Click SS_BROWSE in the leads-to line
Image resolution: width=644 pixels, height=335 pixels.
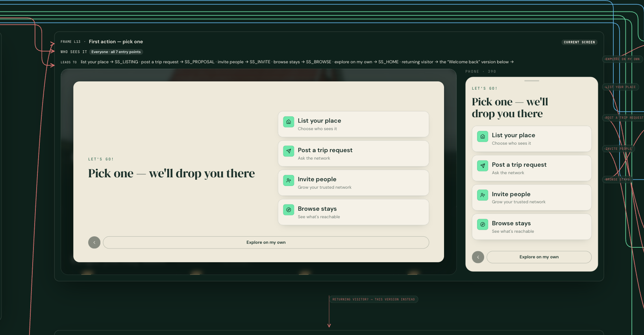click(319, 62)
